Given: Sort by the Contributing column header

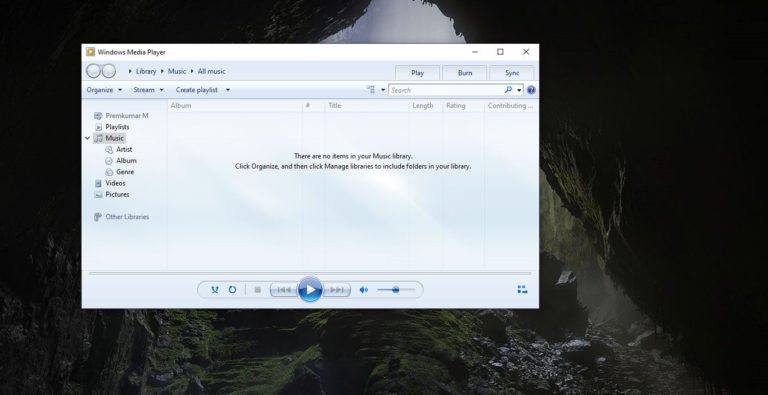Looking at the screenshot, I should (511, 105).
